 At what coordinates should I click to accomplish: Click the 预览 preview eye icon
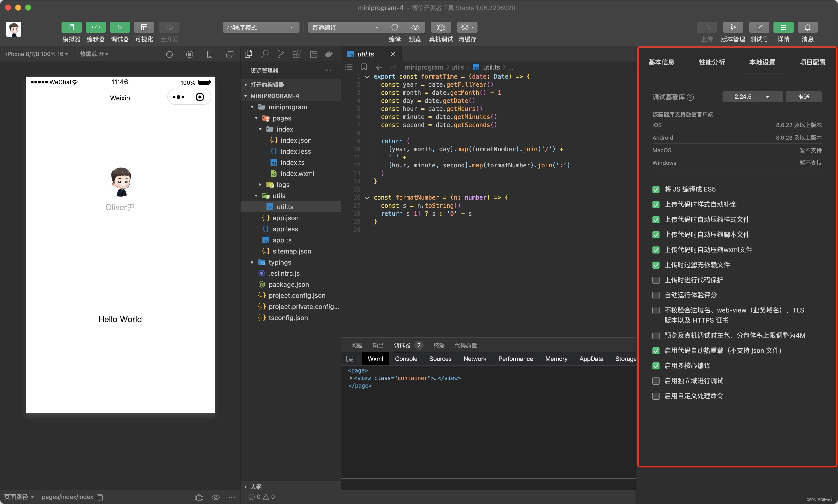pyautogui.click(x=415, y=27)
